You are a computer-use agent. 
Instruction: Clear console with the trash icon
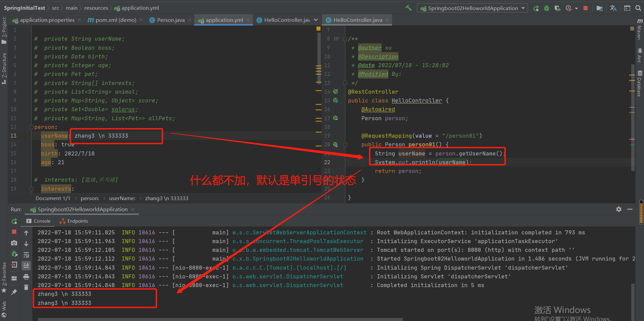26,287
